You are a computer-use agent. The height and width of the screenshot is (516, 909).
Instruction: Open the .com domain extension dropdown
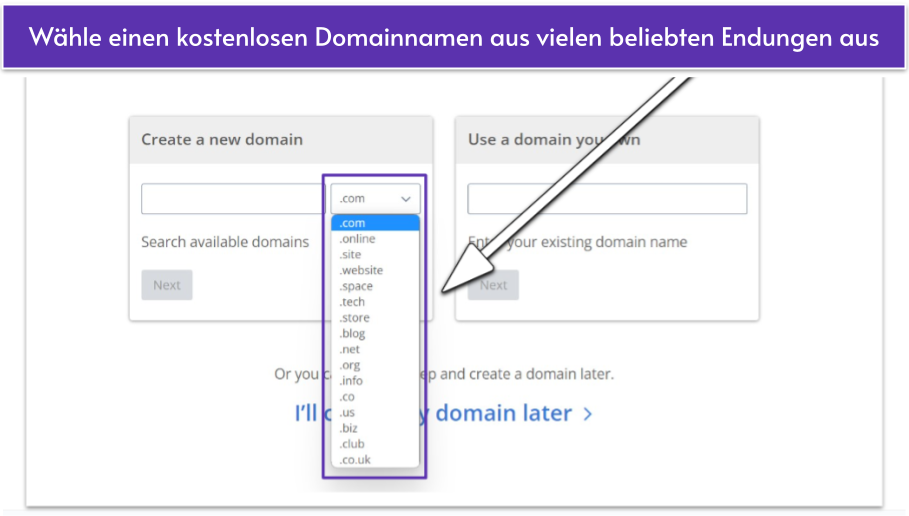375,199
